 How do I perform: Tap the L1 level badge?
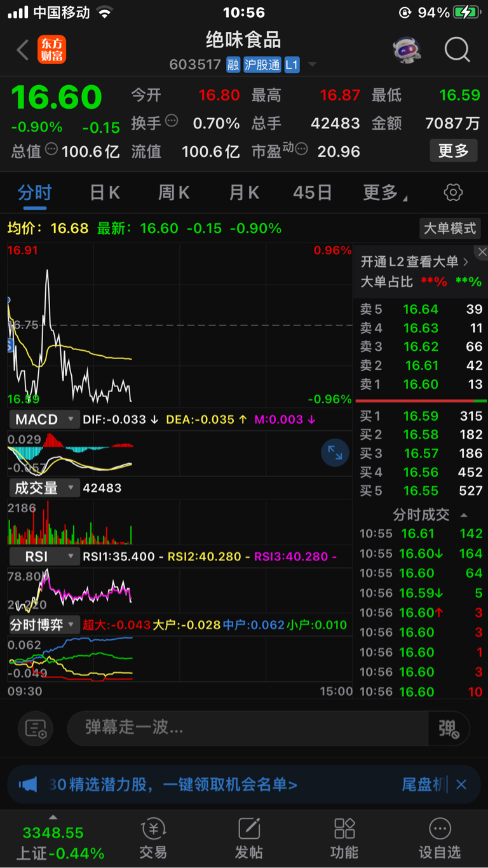292,65
